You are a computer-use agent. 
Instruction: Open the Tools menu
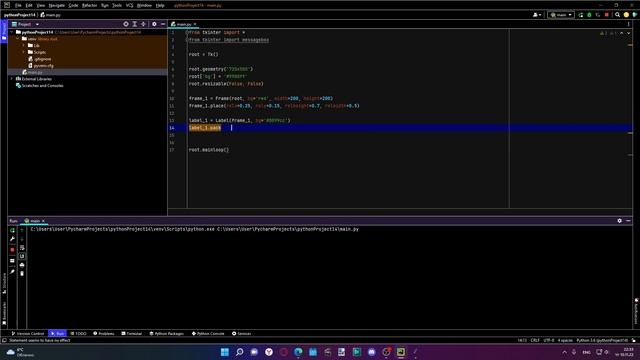(117, 5)
